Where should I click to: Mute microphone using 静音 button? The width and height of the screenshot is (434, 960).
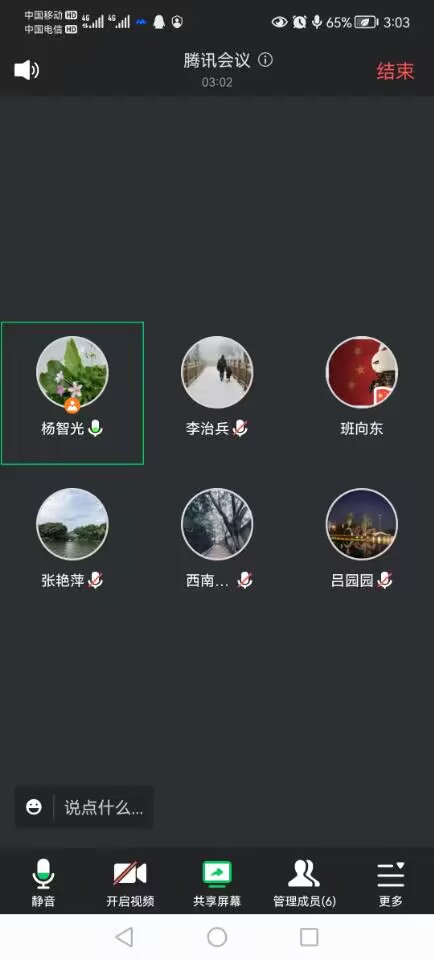click(43, 883)
